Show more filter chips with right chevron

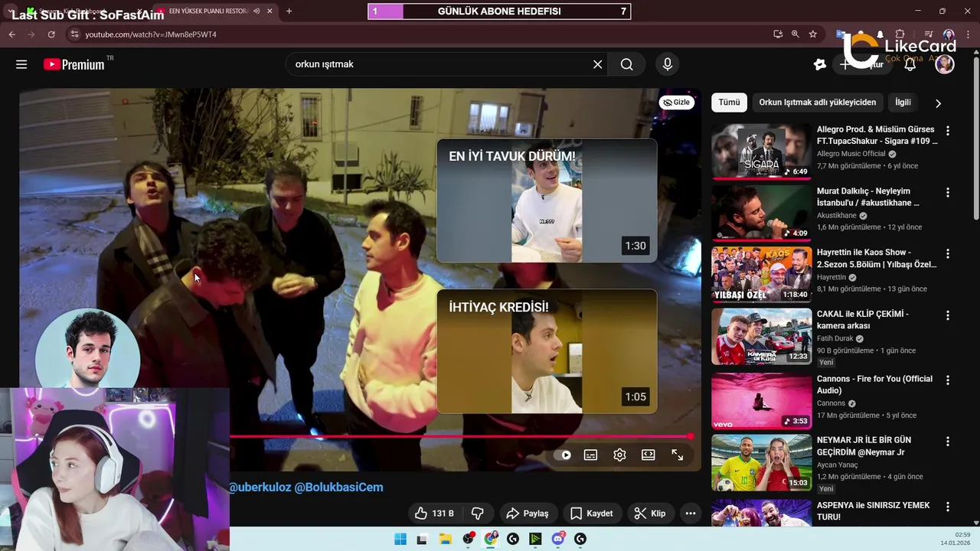[938, 103]
